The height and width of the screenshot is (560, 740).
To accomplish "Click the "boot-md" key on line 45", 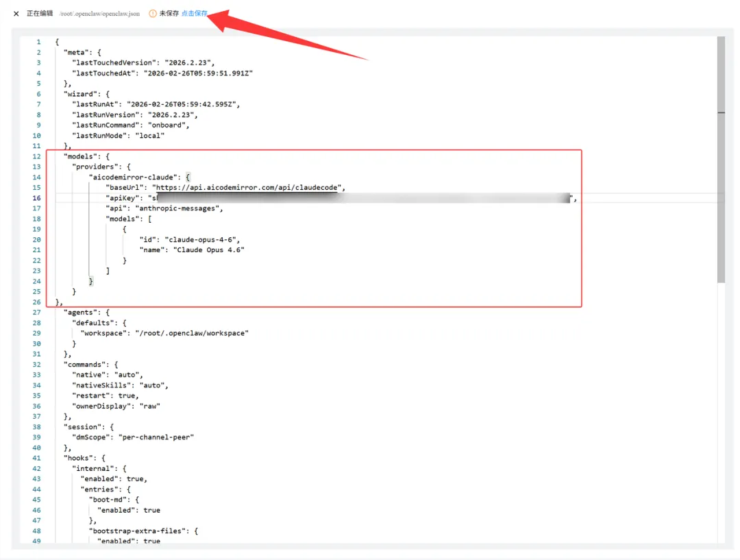I will (x=108, y=500).
